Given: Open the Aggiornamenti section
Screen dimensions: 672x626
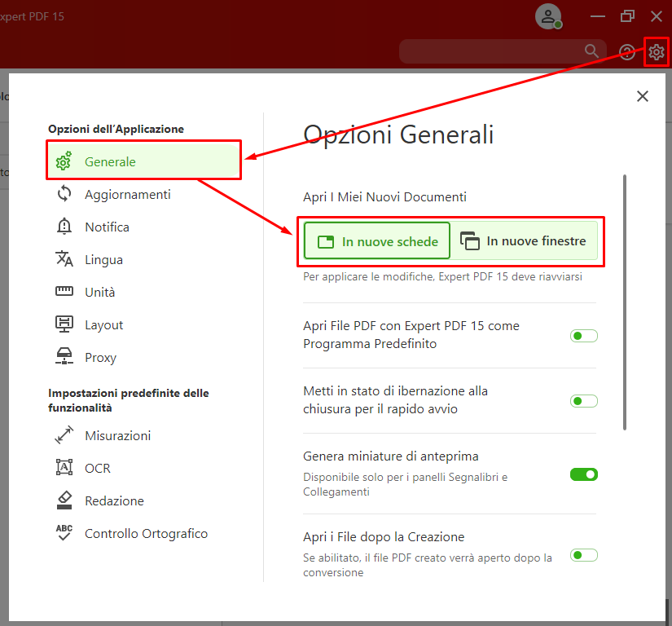Looking at the screenshot, I should tap(143, 194).
